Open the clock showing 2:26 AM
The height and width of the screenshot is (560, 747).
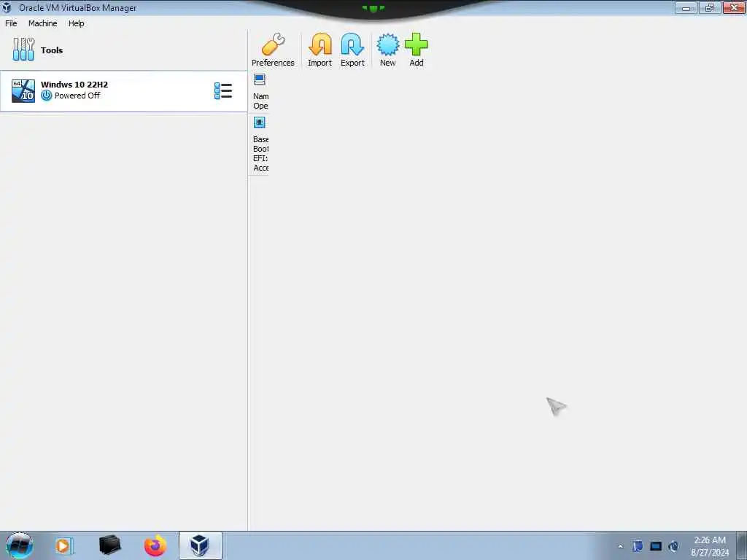[710, 546]
